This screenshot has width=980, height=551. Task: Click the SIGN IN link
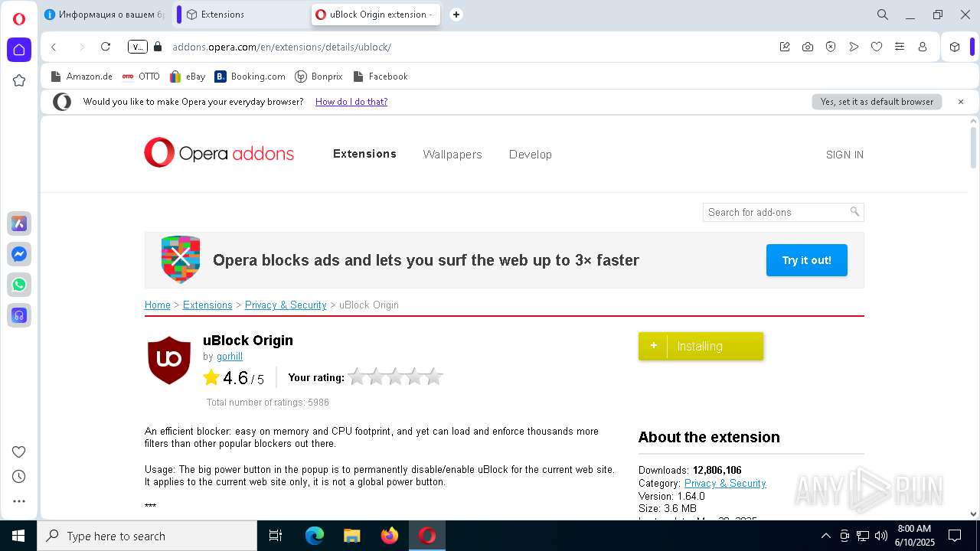click(844, 155)
